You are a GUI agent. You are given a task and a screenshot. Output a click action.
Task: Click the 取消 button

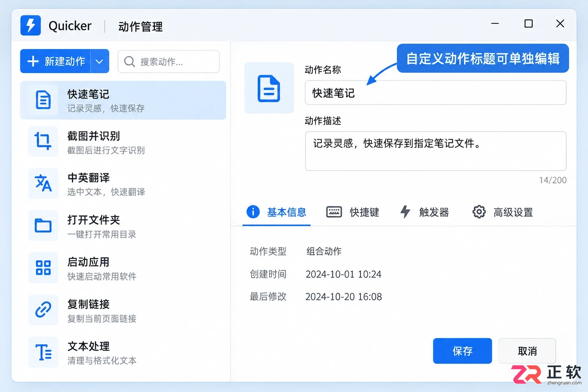point(527,351)
